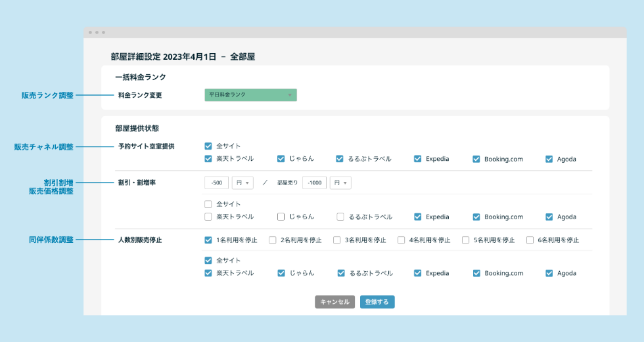Open 円 unit dropdown beside -1000
This screenshot has width=644, height=342.
pyautogui.click(x=340, y=182)
